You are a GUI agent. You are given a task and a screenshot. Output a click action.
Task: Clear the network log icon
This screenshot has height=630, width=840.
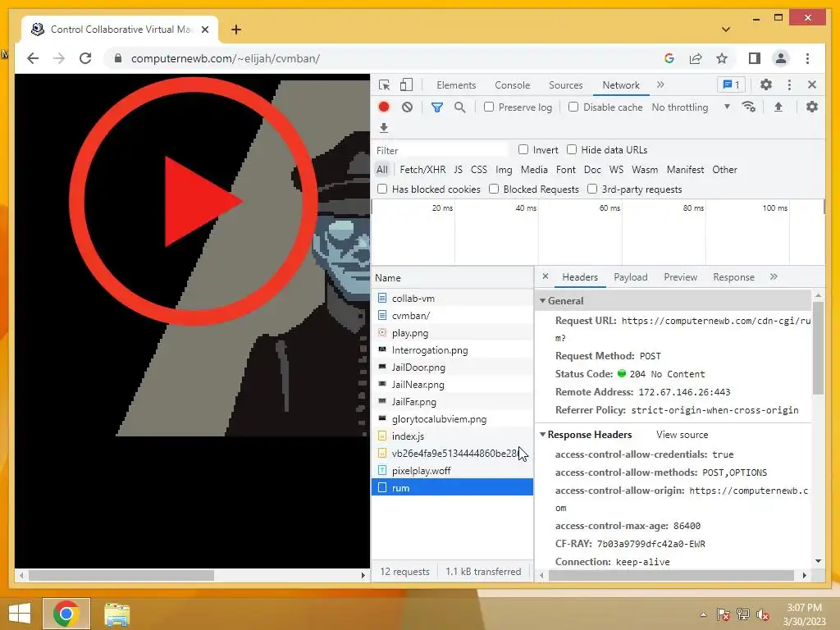pos(407,107)
